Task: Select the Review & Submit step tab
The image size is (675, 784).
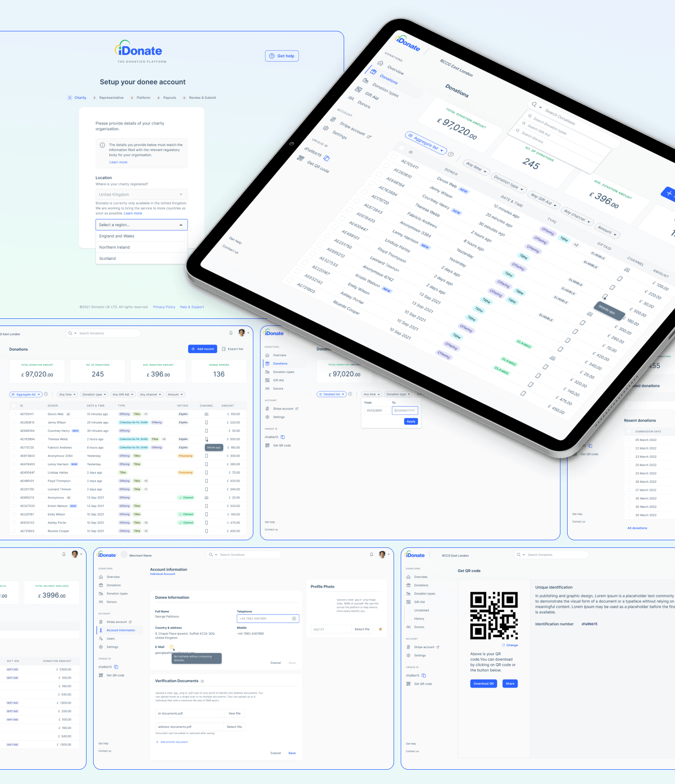Action: pyautogui.click(x=199, y=97)
